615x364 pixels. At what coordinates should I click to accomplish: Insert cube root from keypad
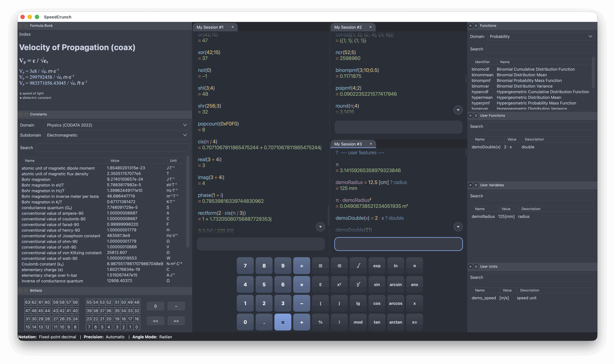click(x=358, y=285)
